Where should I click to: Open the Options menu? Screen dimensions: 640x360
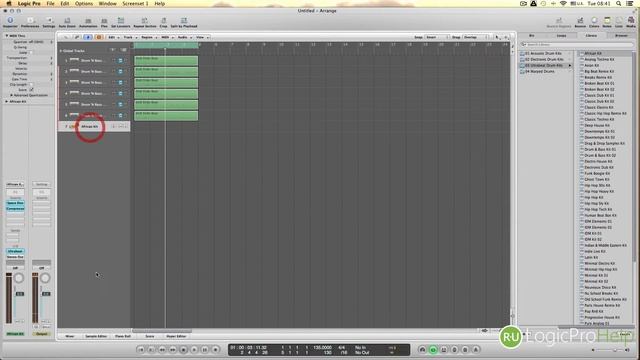(x=84, y=3)
